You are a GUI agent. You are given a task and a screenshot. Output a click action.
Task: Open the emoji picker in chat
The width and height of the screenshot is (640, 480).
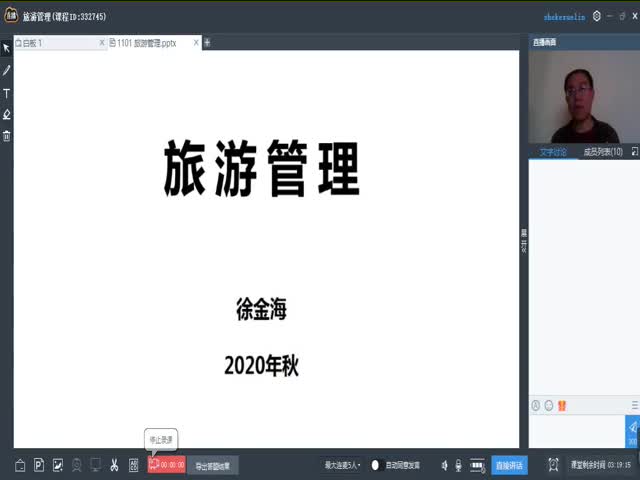point(549,405)
